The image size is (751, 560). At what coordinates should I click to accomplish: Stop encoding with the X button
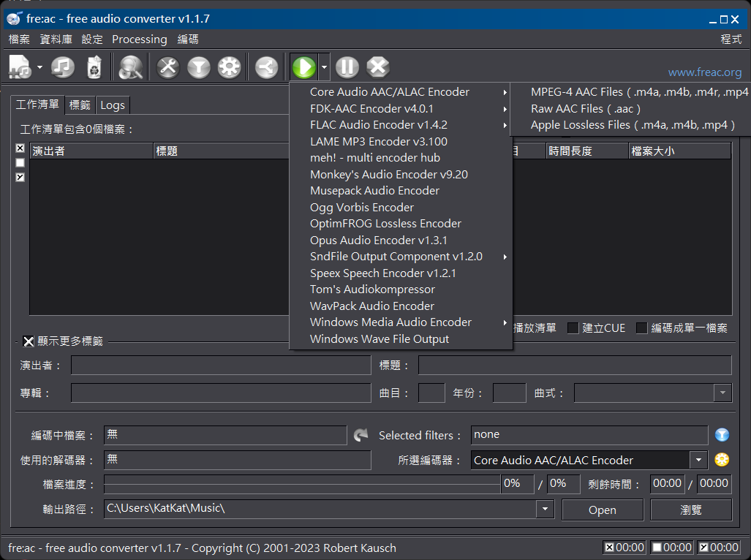point(377,67)
